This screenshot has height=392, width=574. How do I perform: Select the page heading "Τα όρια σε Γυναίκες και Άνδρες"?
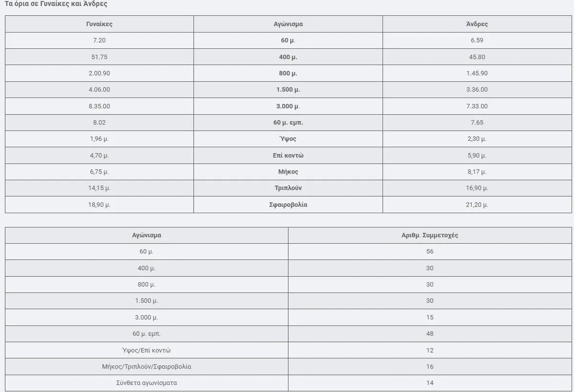click(56, 4)
